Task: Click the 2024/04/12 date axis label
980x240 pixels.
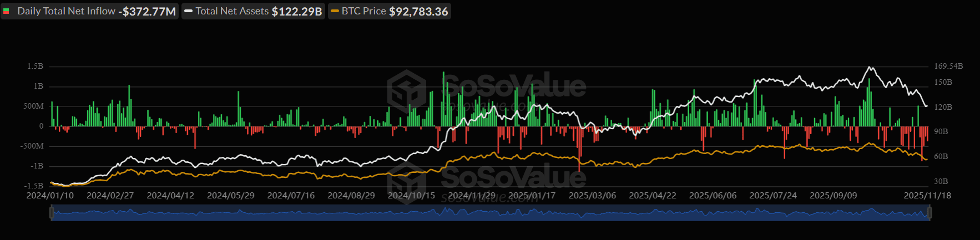Action: pyautogui.click(x=170, y=196)
